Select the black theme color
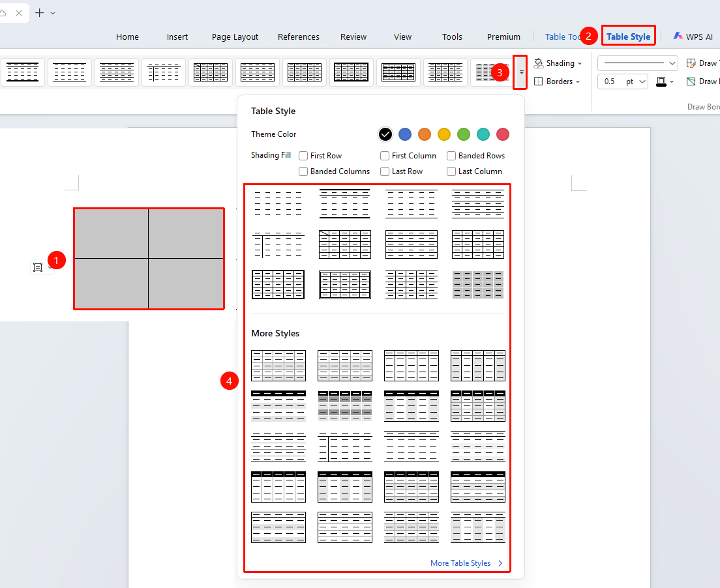 coord(385,134)
